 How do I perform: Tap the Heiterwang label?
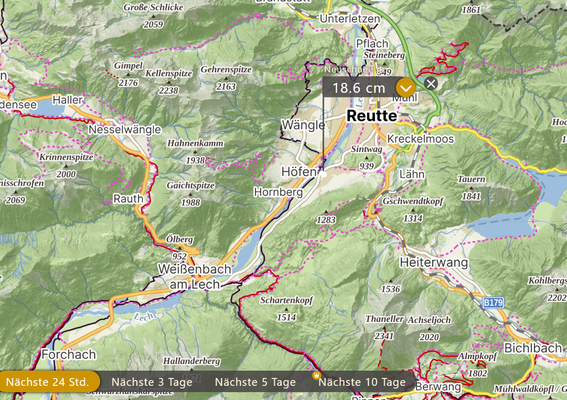click(434, 262)
